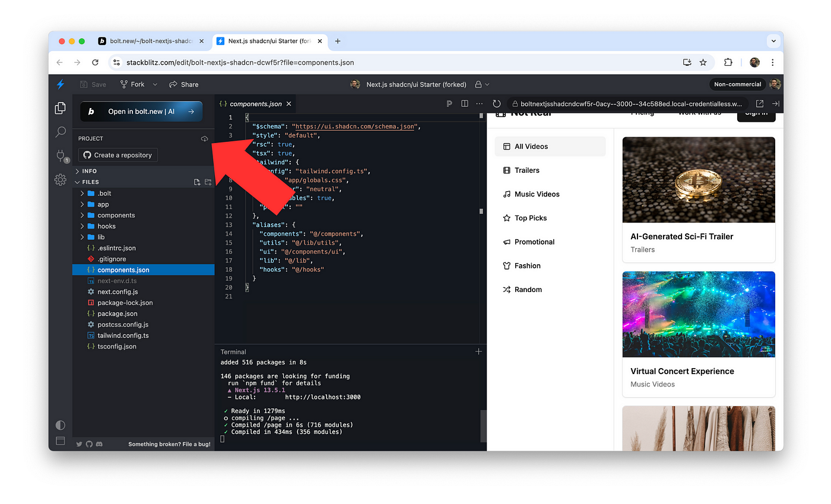Image resolution: width=831 pixels, height=504 pixels.
Task: Toggle the editor layout icon at bottom-left
Action: pyautogui.click(x=60, y=440)
